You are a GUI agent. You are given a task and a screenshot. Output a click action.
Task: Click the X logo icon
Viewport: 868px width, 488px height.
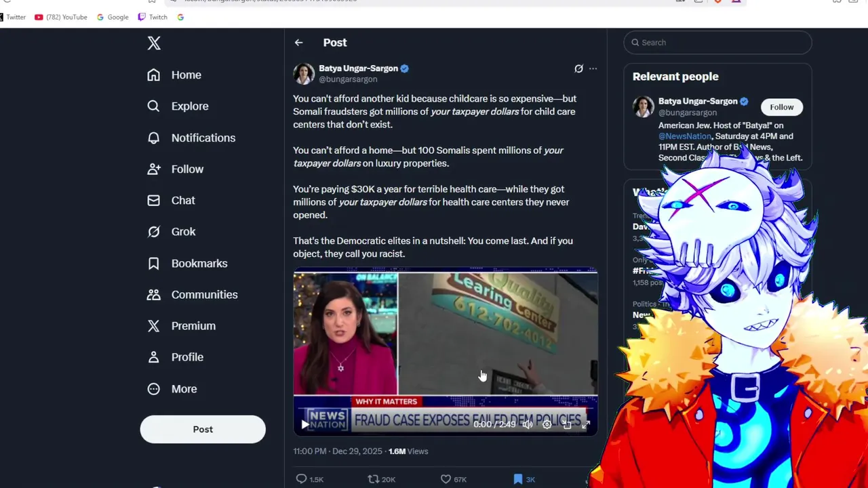[x=154, y=43]
